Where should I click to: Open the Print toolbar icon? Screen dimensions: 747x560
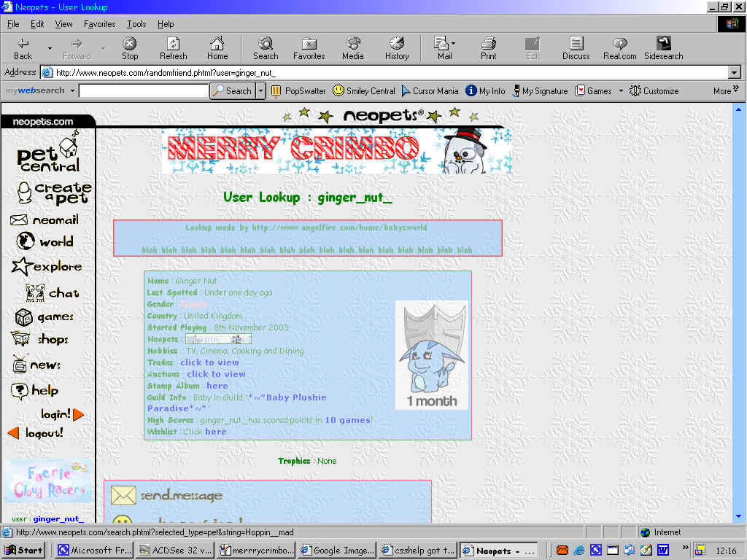[489, 48]
